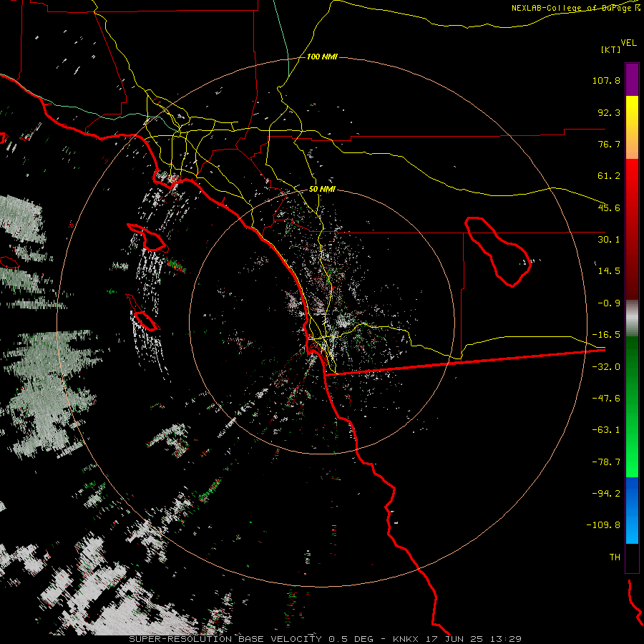Click the -63.1 legend value
Image resolution: width=644 pixels, height=644 pixels.
(x=606, y=430)
